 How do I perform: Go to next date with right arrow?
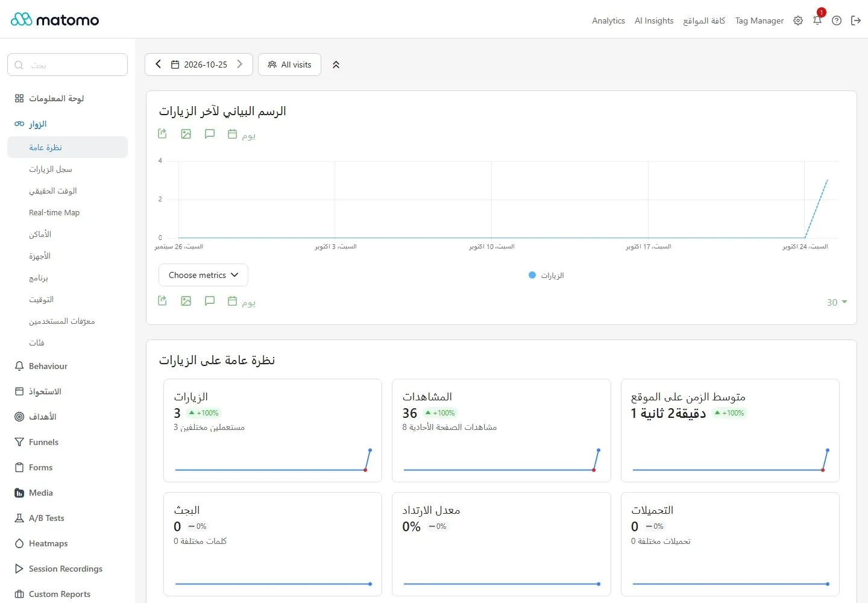[x=239, y=64]
